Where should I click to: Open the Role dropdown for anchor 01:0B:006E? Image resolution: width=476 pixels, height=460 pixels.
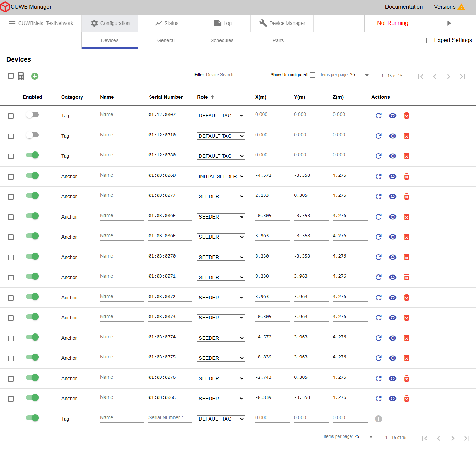[220, 217]
